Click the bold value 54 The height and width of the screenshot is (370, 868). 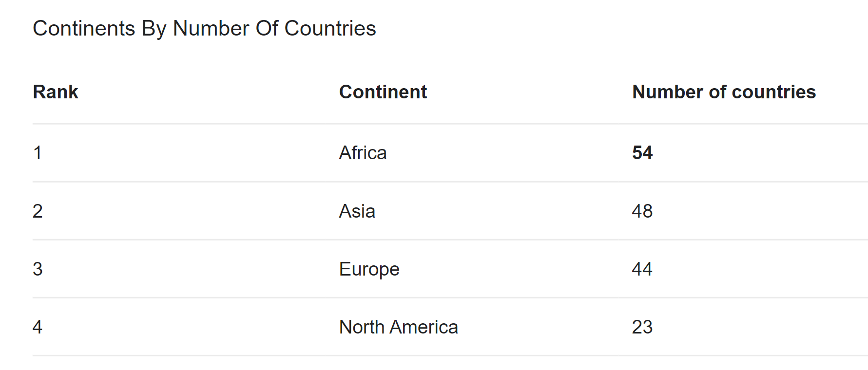[642, 153]
